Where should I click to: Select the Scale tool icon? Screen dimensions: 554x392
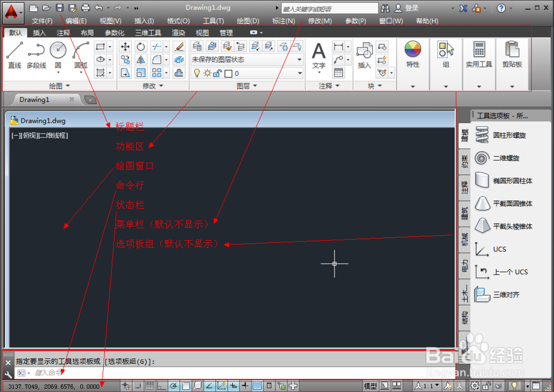[x=141, y=73]
